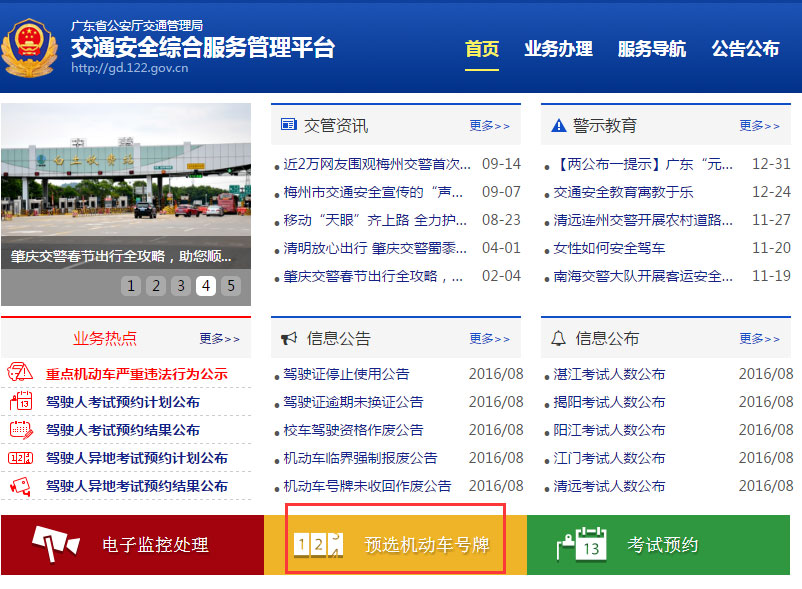Click the warning triangle icon beside 警示教育

(x=556, y=126)
